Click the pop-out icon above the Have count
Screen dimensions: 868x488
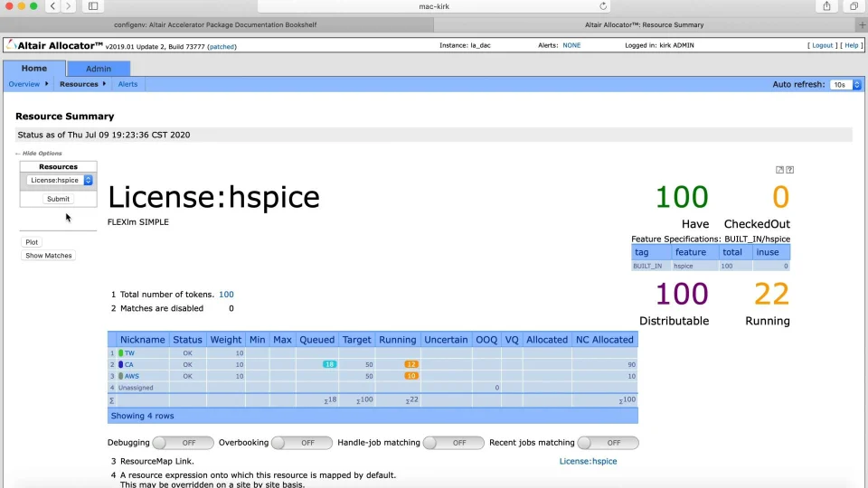point(780,170)
